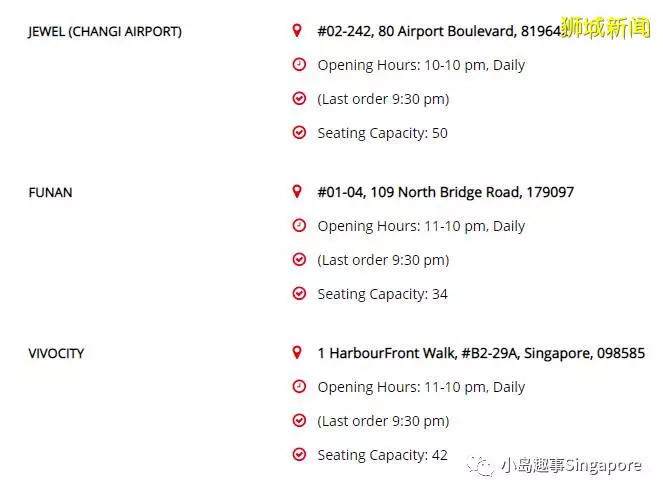Select the VIVOCITY outlet heading
The height and width of the screenshot is (496, 663).
click(56, 354)
